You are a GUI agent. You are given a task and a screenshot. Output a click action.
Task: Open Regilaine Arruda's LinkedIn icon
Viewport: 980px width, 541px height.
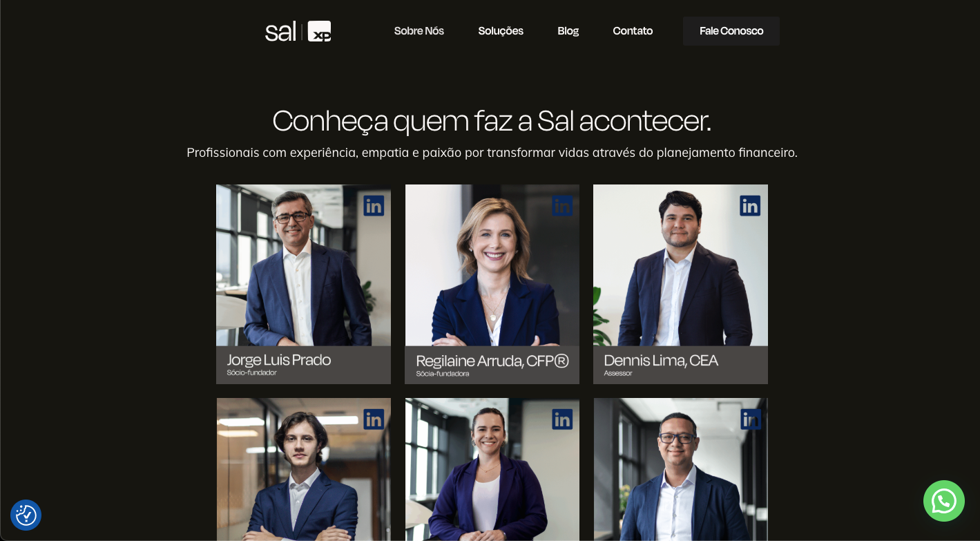(562, 206)
